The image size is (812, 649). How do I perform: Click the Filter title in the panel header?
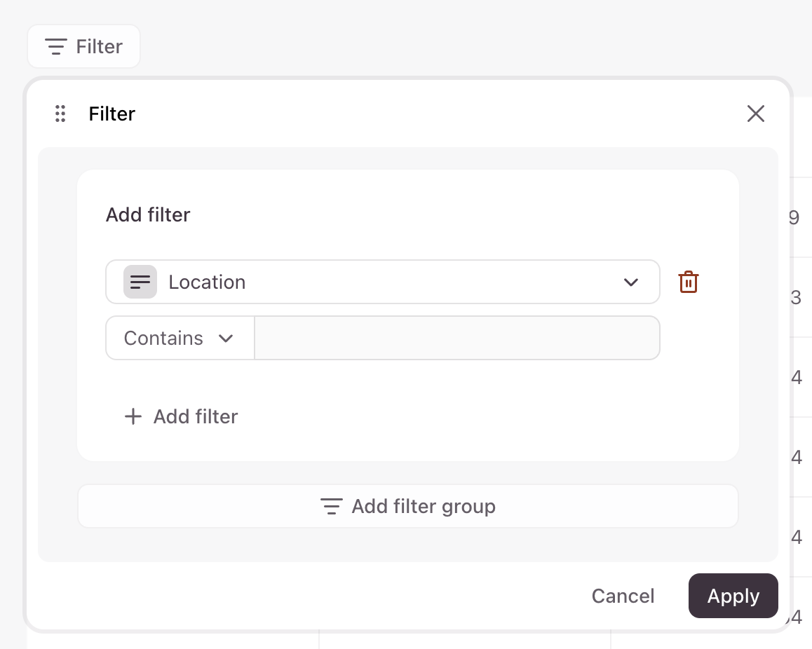click(112, 114)
